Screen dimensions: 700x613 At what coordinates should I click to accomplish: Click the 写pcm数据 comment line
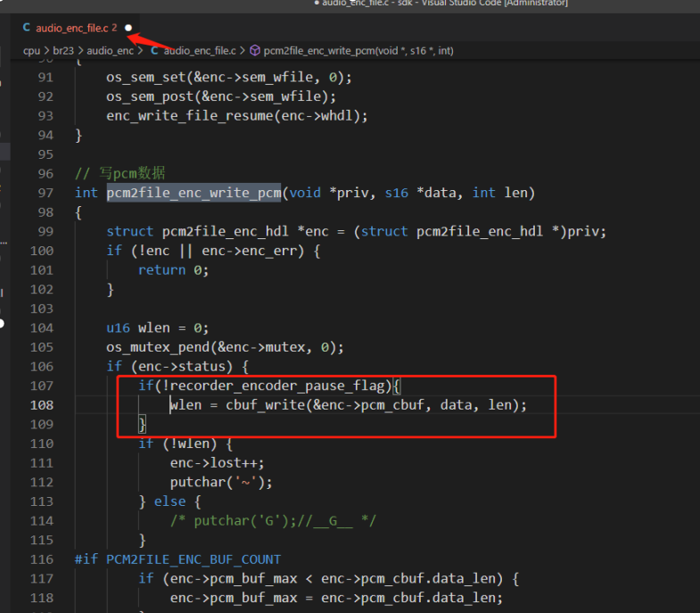click(120, 173)
